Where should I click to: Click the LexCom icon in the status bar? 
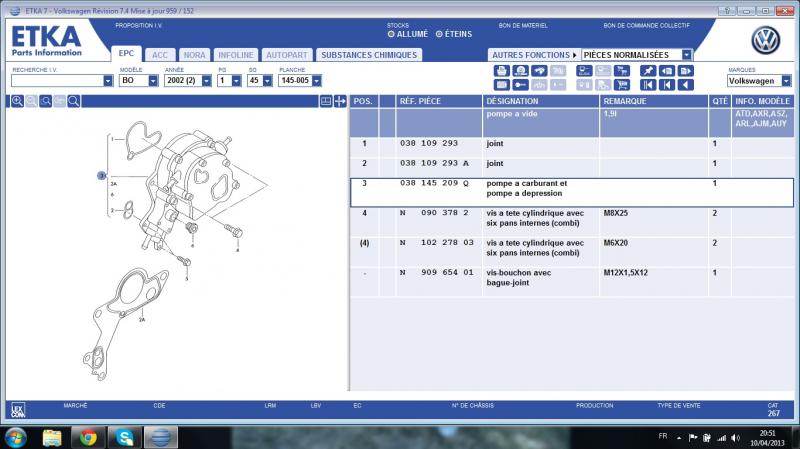(18, 410)
